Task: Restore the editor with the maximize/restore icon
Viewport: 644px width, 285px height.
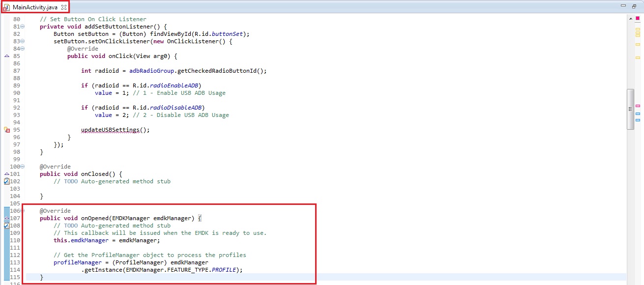Action: (x=634, y=6)
